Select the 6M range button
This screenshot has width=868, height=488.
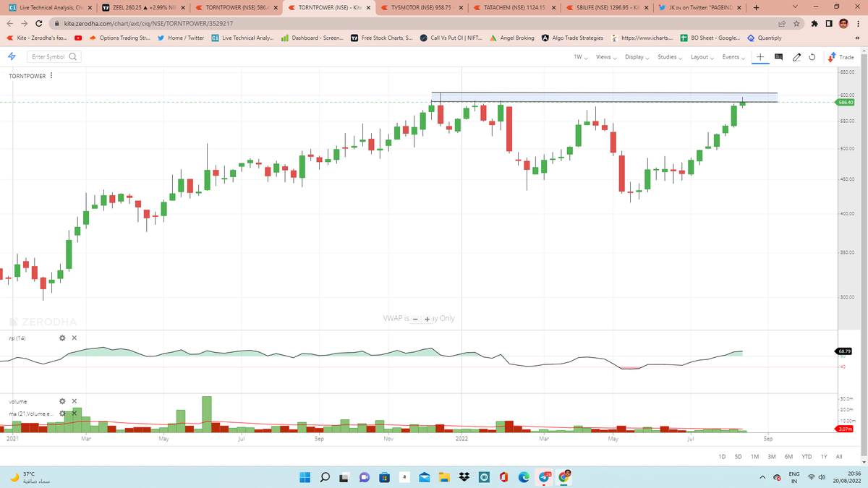tap(788, 456)
